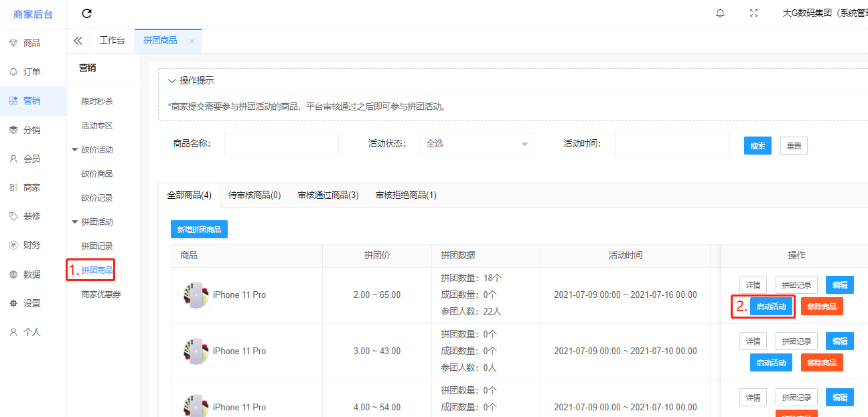Collapse sidebar with double-arrow icon
The image size is (868, 417).
pyautogui.click(x=78, y=41)
